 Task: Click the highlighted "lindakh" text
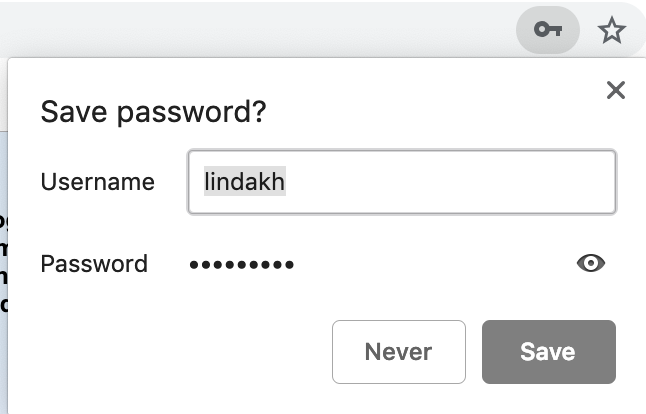[244, 182]
